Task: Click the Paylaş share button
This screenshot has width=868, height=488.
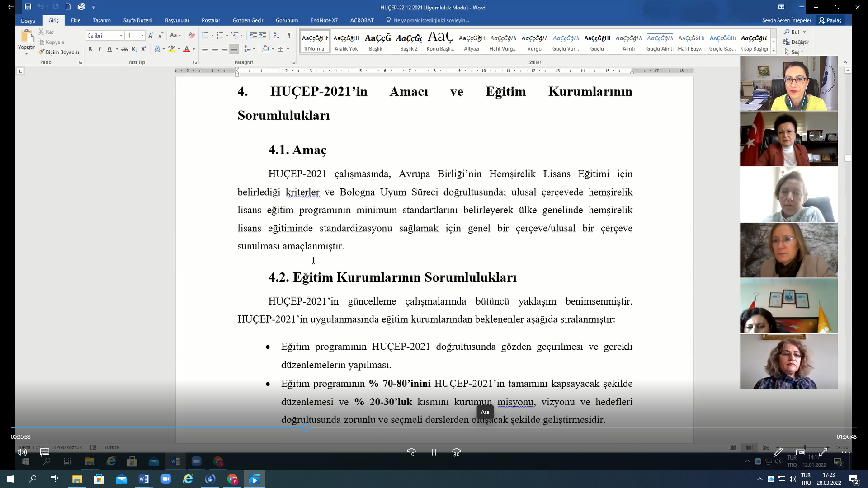Action: 830,20
